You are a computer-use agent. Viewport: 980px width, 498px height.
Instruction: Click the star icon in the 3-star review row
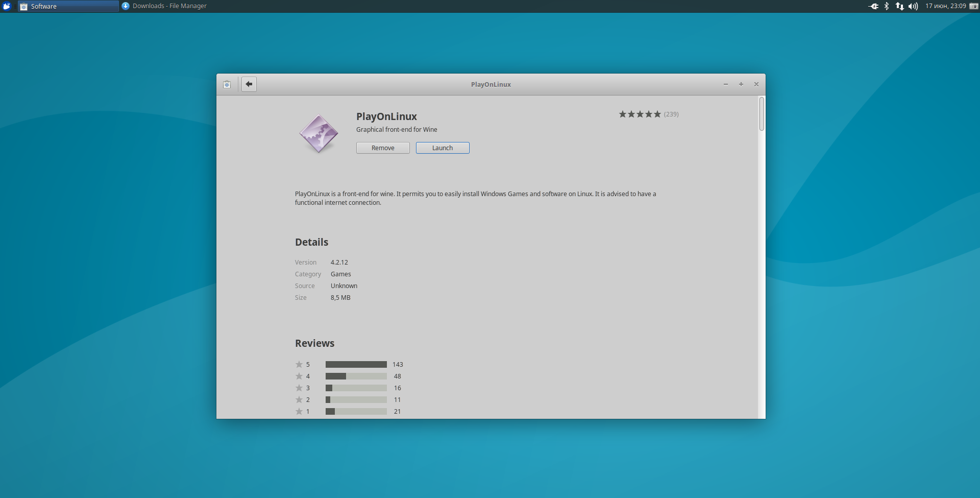coord(299,388)
